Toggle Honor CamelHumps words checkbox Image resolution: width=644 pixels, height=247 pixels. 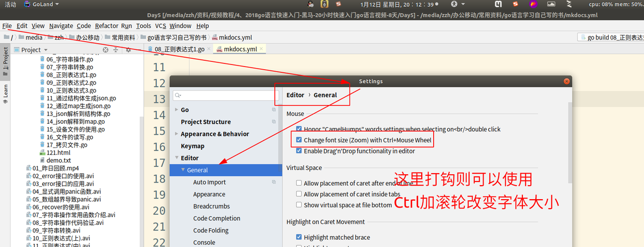[299, 129]
